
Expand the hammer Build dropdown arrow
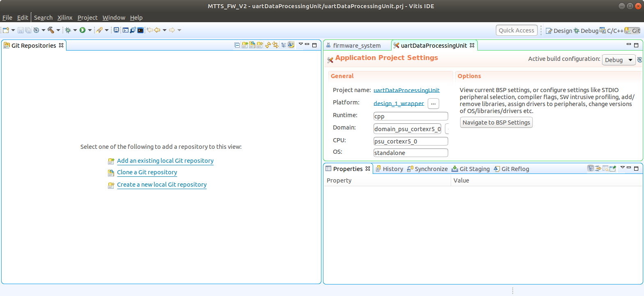point(58,30)
